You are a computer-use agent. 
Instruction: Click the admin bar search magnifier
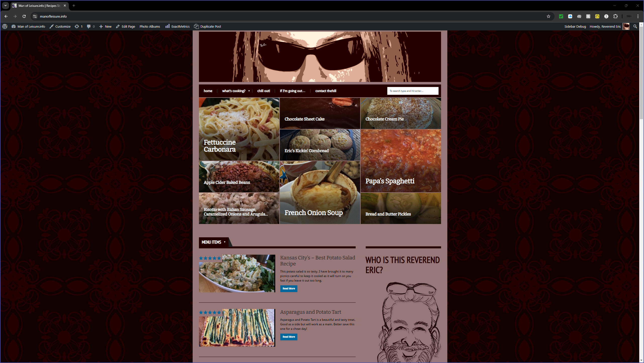635,26
